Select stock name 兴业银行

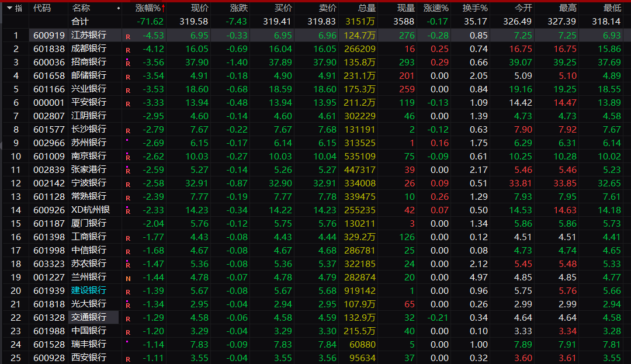pyautogui.click(x=89, y=89)
